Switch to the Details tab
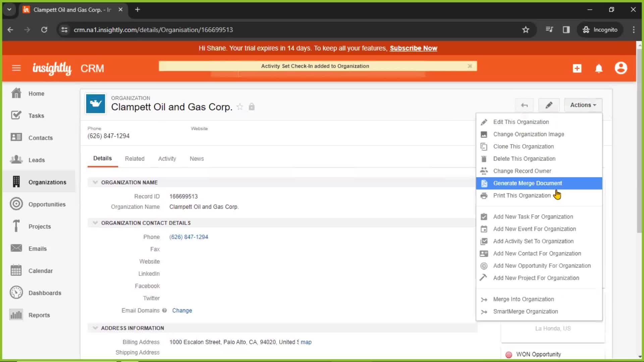Screen dimensions: 644x362 [x=102, y=159]
